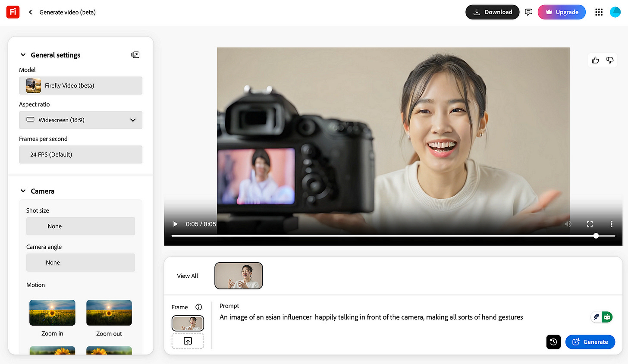
Task: Open the apps grid menu
Action: pos(599,12)
